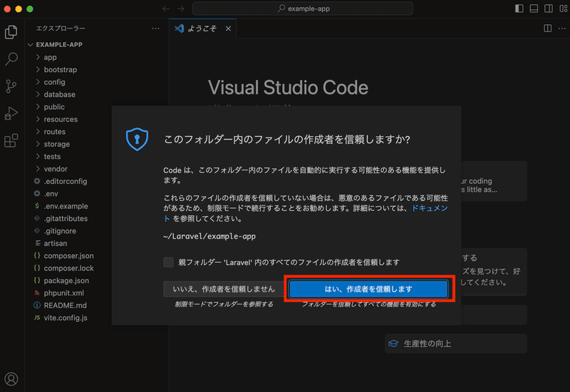Open the composer.lock file

(x=68, y=268)
